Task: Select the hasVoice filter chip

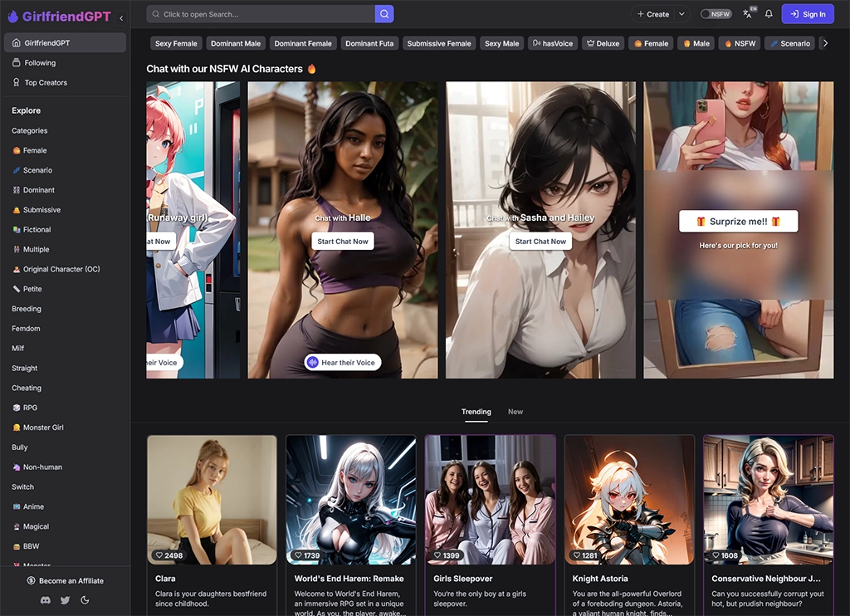Action: pyautogui.click(x=553, y=43)
